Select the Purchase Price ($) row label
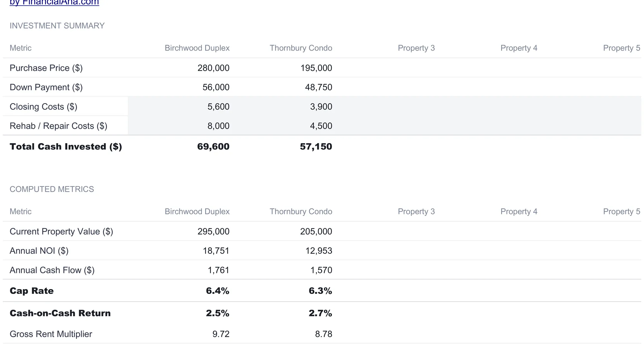 pyautogui.click(x=46, y=68)
